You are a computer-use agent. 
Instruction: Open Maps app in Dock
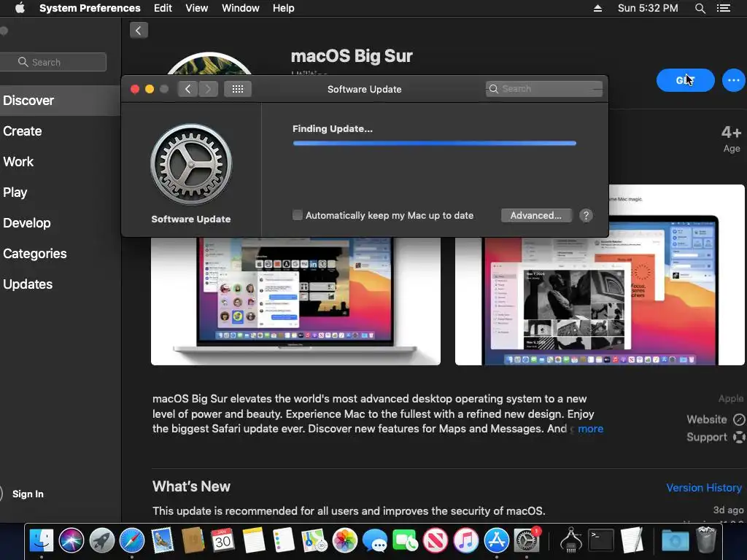click(314, 540)
